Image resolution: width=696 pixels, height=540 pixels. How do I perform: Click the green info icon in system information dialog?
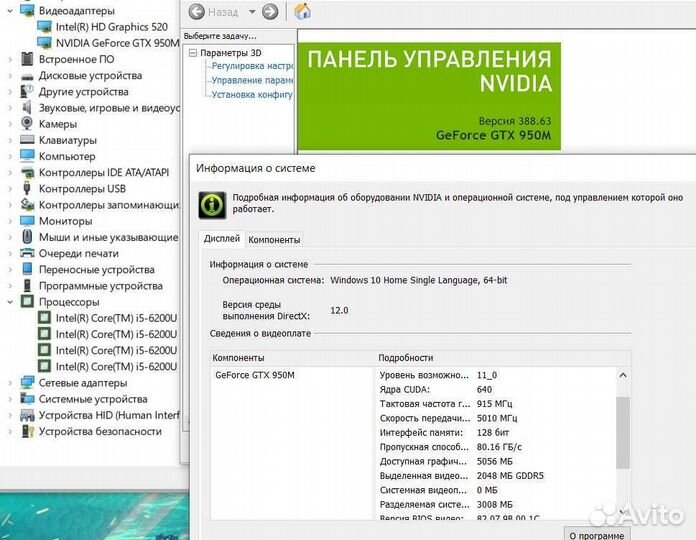[x=212, y=205]
